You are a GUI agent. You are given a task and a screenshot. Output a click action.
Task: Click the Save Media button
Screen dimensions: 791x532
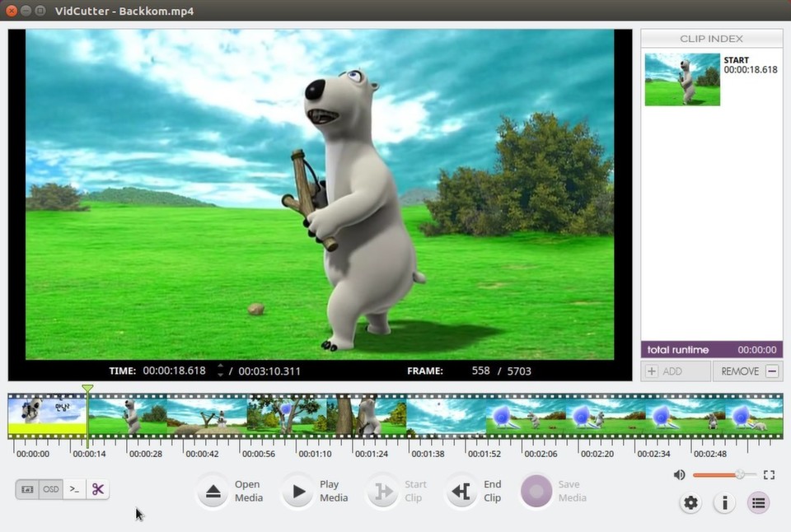[554, 491]
